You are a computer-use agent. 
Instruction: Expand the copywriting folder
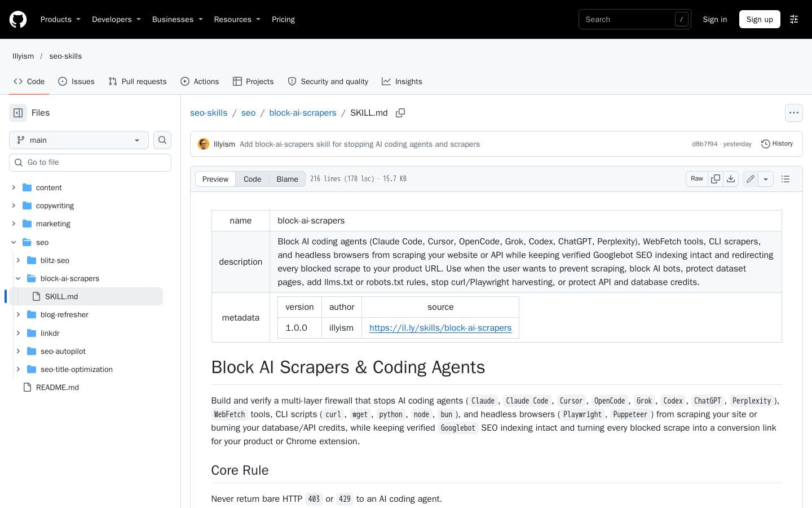(x=14, y=205)
